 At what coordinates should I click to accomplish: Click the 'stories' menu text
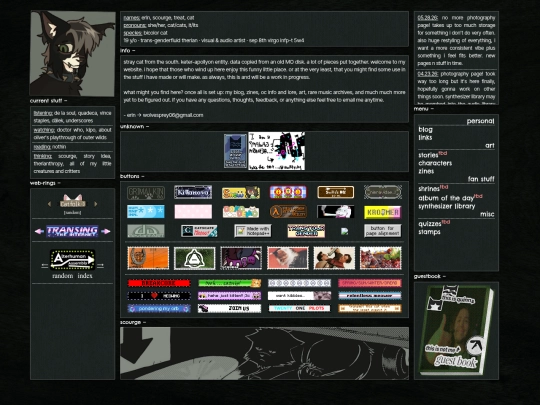[428, 155]
